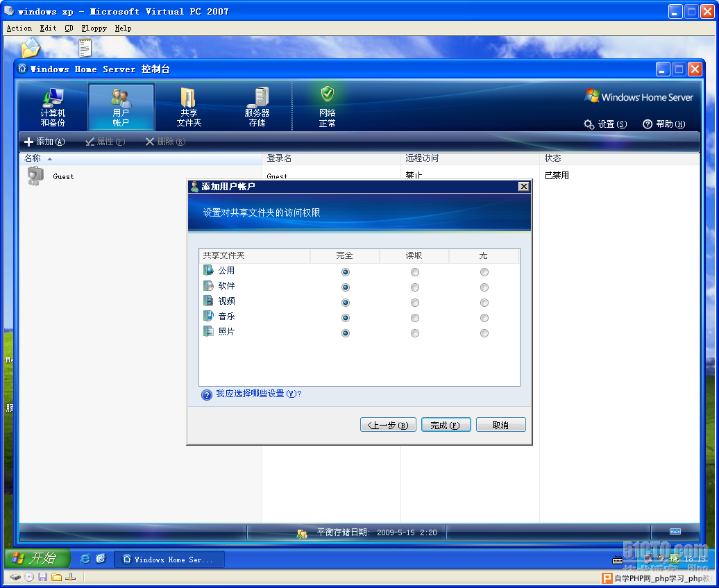Open the 我应选择哪些设置 help link
719x588 pixels.
[259, 394]
